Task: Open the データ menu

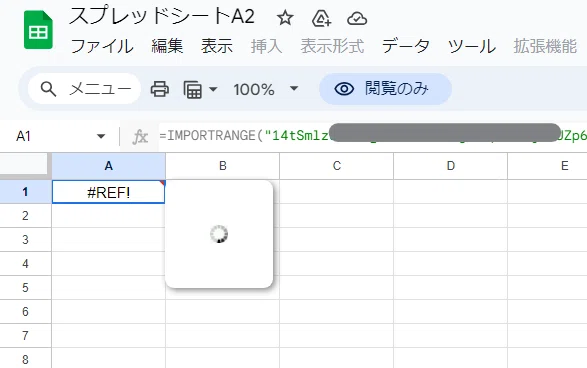Action: tap(406, 46)
